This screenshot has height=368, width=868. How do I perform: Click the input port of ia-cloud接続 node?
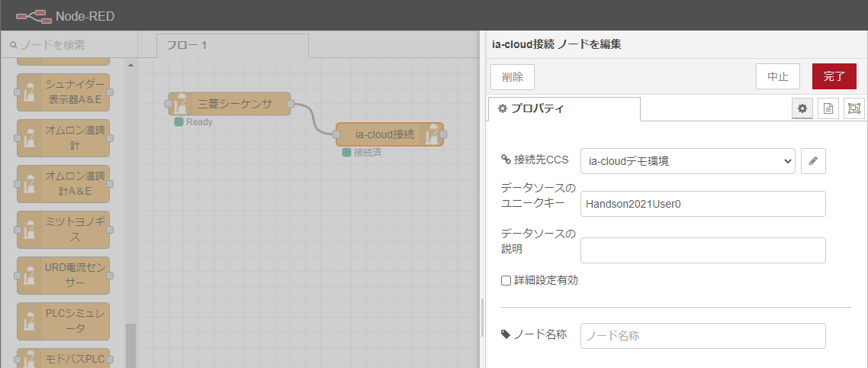[336, 134]
